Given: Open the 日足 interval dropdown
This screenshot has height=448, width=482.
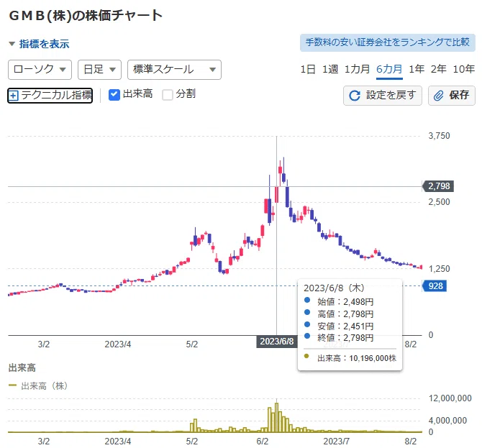Looking at the screenshot, I should [99, 70].
